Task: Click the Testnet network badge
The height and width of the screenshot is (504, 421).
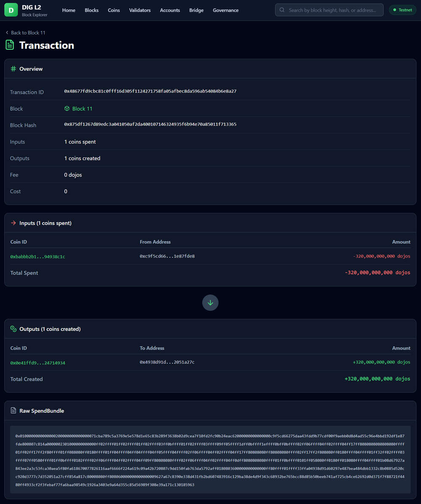Action: tap(403, 10)
